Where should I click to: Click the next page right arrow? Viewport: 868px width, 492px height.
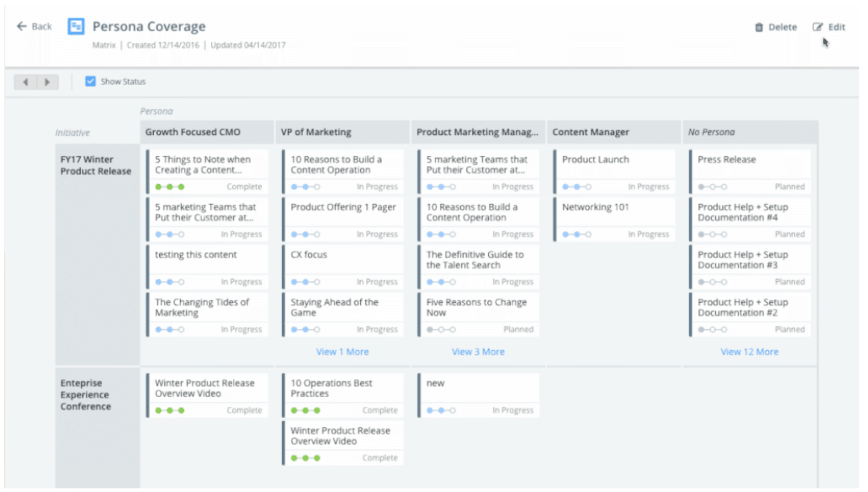(47, 82)
